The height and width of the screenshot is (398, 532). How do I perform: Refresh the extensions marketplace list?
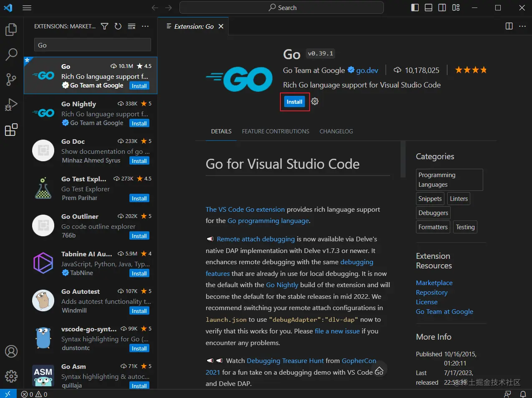pyautogui.click(x=118, y=26)
